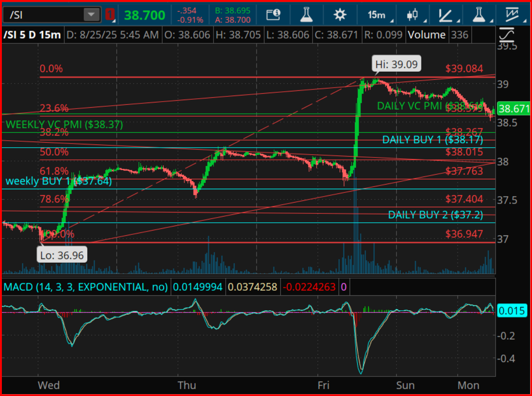Screen dimensions: 532x396
Task: Click the 50.0% Fibonacci level label
Action: point(54,152)
